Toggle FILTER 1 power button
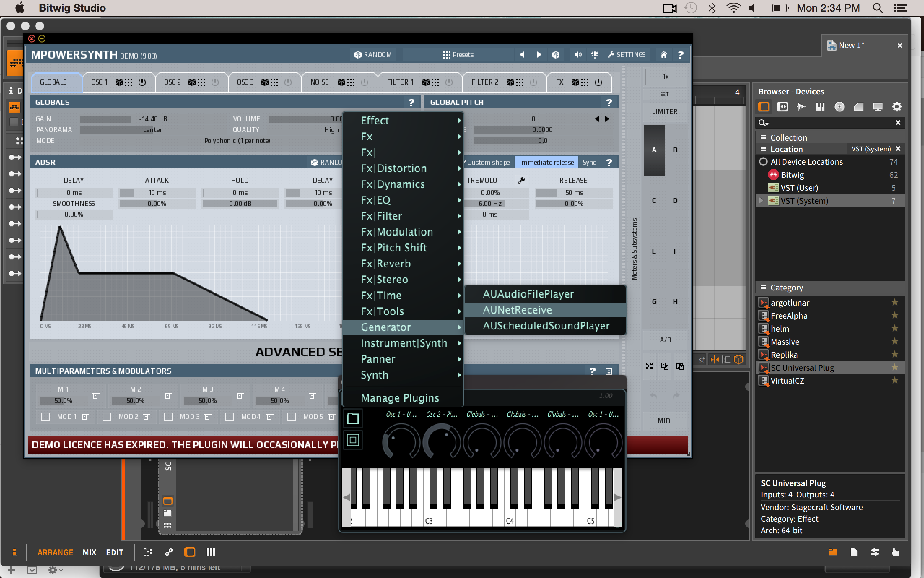 click(449, 82)
